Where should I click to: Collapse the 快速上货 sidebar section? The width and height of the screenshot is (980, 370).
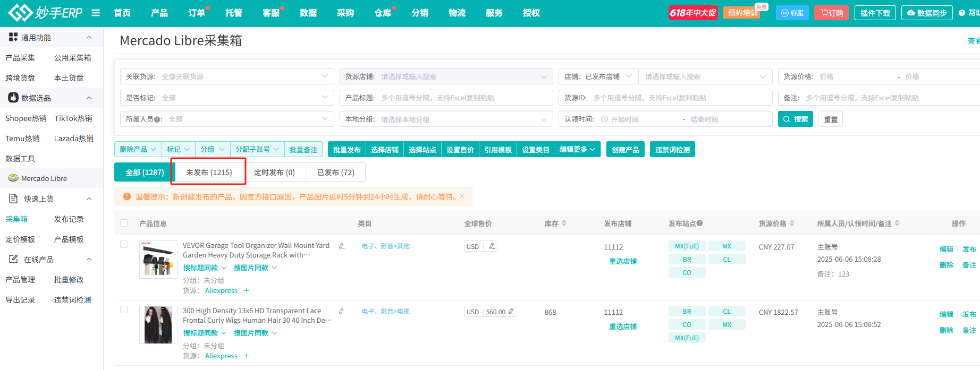pos(89,199)
